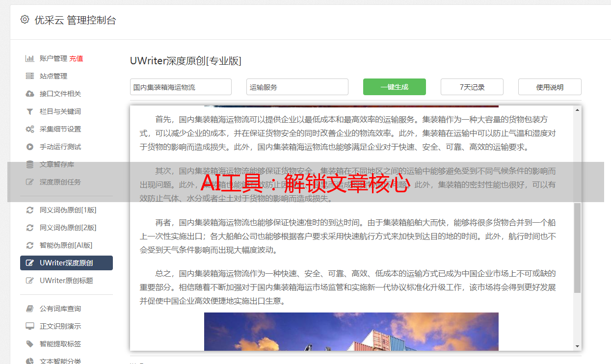The image size is (611, 364).
Task: Click the gears icon for 采集细节设置
Action: tap(30, 129)
